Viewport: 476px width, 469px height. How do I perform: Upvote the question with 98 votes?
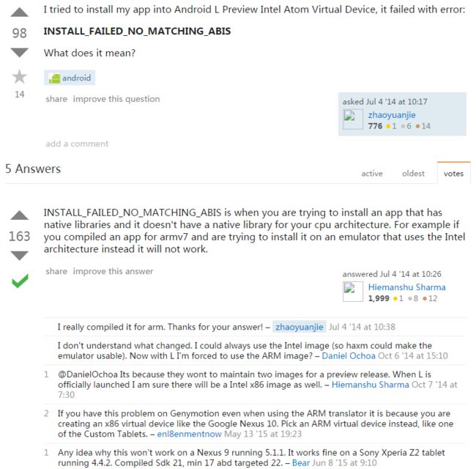coord(20,12)
